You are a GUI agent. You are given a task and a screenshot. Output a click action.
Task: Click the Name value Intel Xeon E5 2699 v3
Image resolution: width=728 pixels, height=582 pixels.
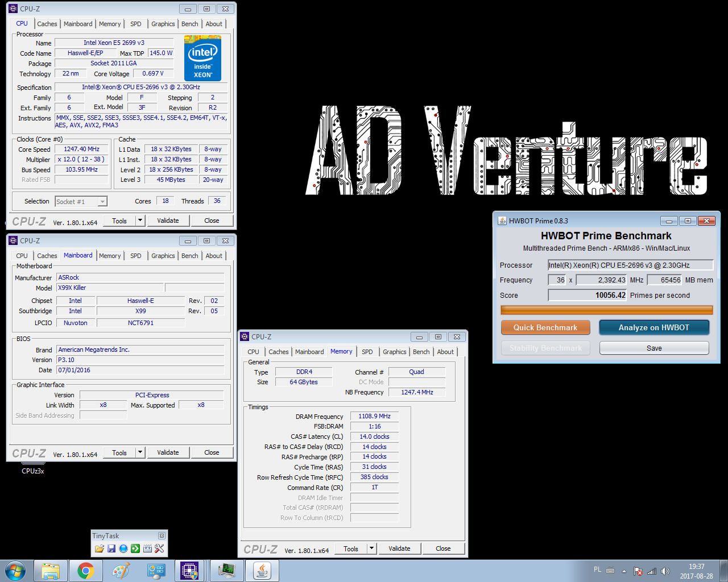coord(114,43)
